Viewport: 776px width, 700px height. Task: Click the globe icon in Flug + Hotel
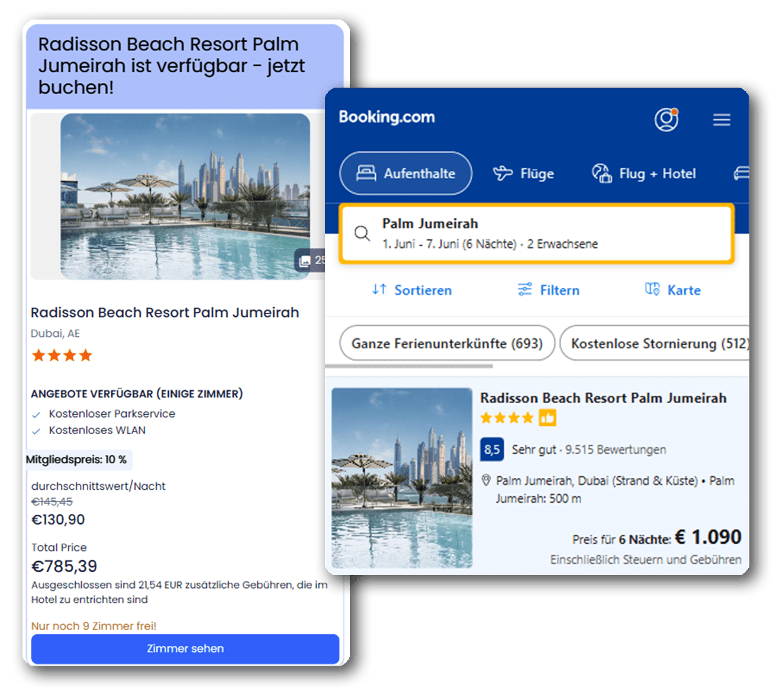(x=602, y=173)
